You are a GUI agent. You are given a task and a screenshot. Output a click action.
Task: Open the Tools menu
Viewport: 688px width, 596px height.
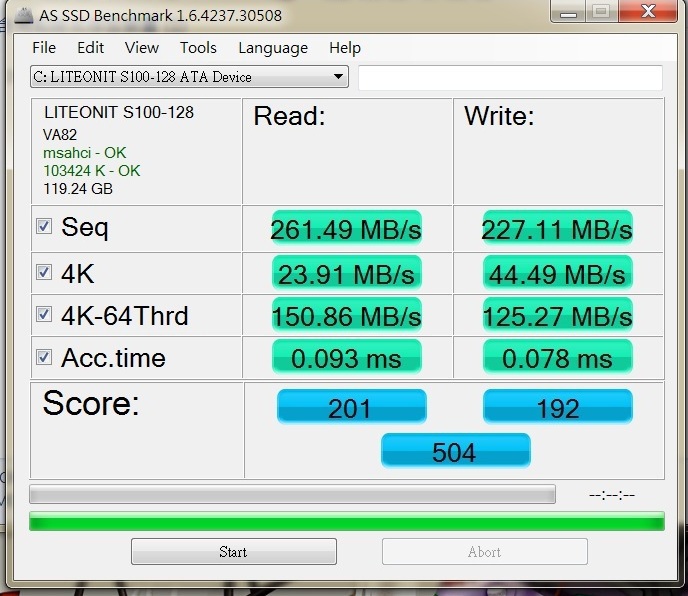coord(198,47)
